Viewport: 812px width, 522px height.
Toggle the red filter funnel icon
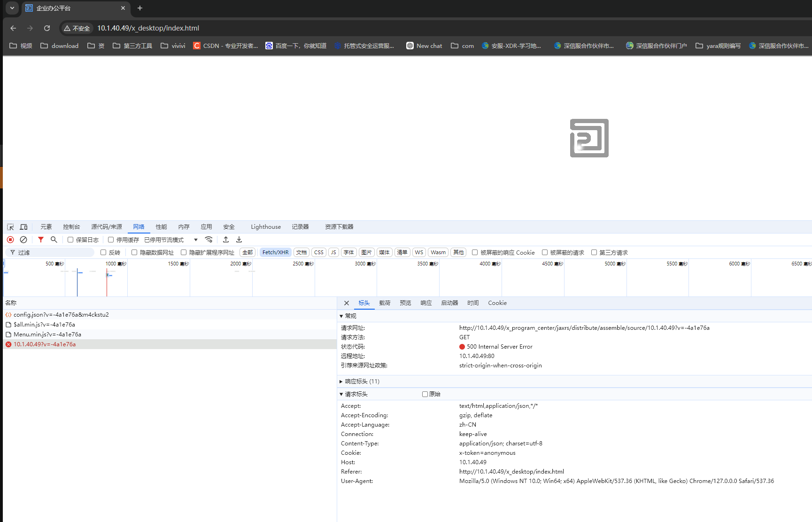[x=41, y=240]
